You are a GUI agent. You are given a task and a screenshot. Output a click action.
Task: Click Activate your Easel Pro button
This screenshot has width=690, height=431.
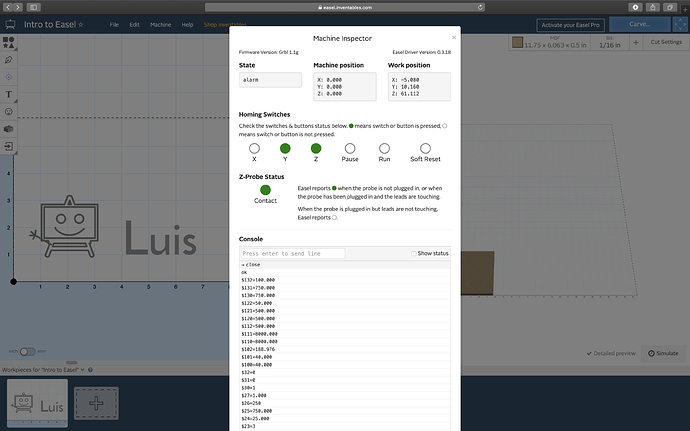[x=570, y=25]
